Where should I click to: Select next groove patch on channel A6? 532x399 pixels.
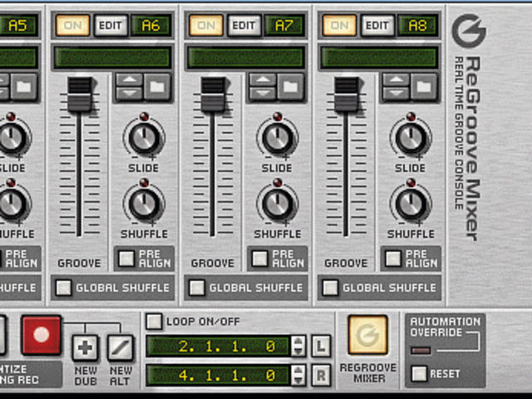coord(130,93)
